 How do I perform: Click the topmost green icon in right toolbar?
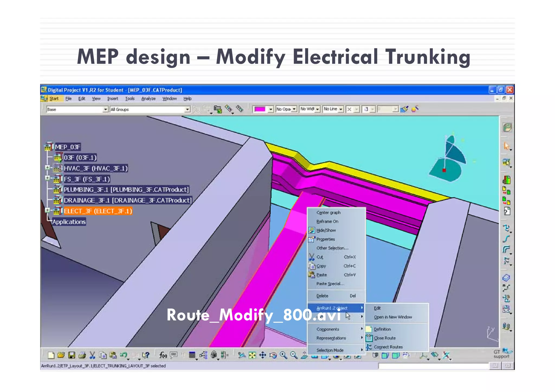pyautogui.click(x=507, y=128)
